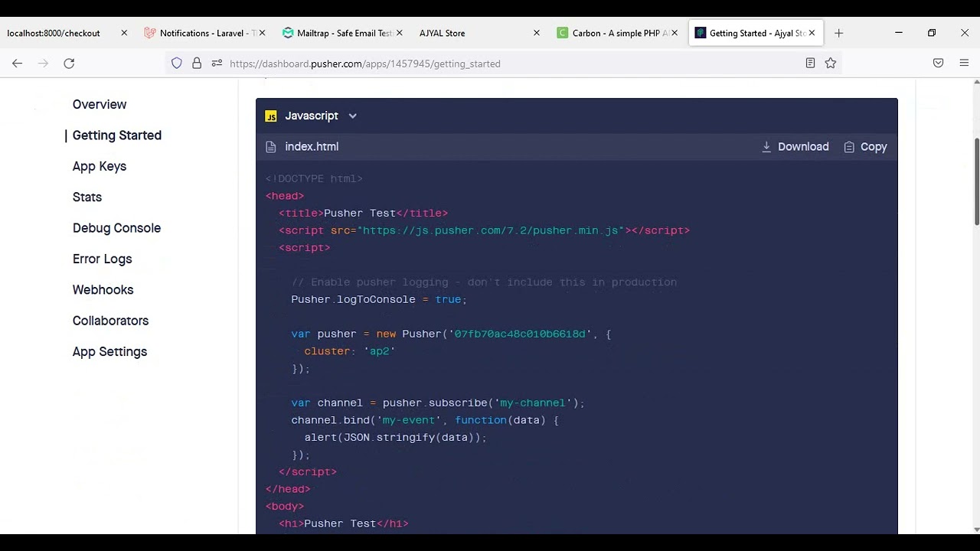
Task: Click the JS language badge icon
Action: (271, 116)
